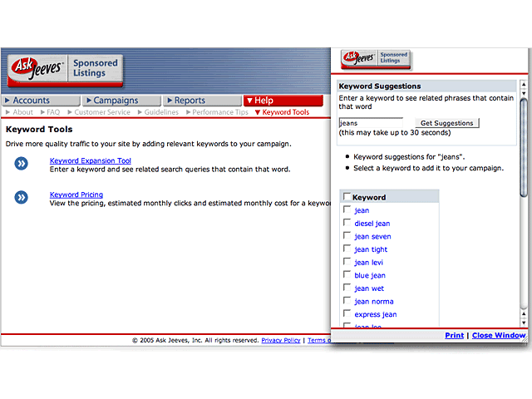The image size is (532, 399).
Task: Open Performance Tips submenu item
Action: coord(217,112)
